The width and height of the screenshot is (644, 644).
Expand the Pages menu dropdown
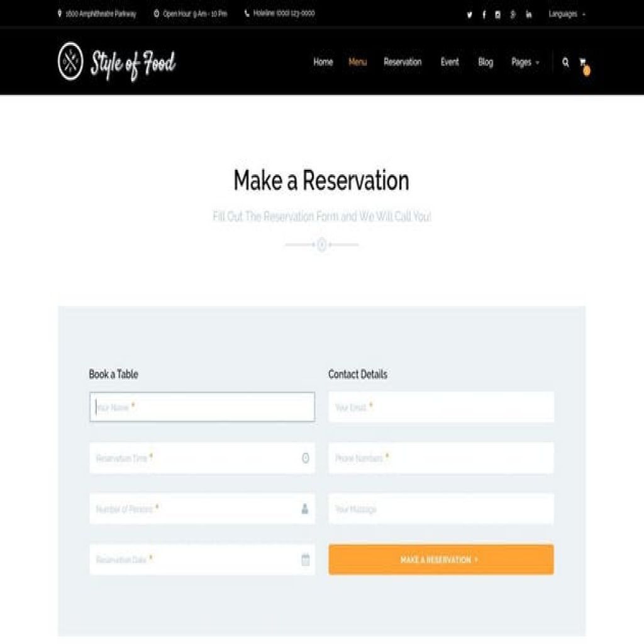point(525,62)
